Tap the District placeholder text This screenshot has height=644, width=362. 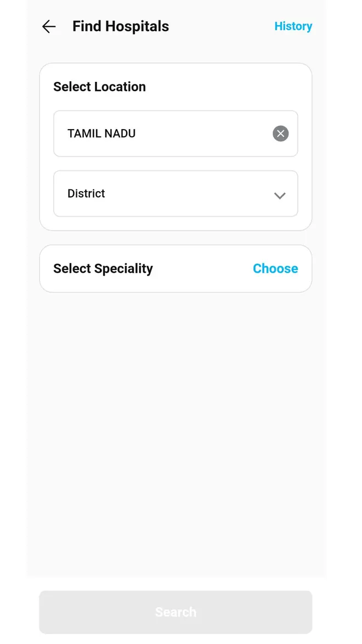pyautogui.click(x=86, y=193)
